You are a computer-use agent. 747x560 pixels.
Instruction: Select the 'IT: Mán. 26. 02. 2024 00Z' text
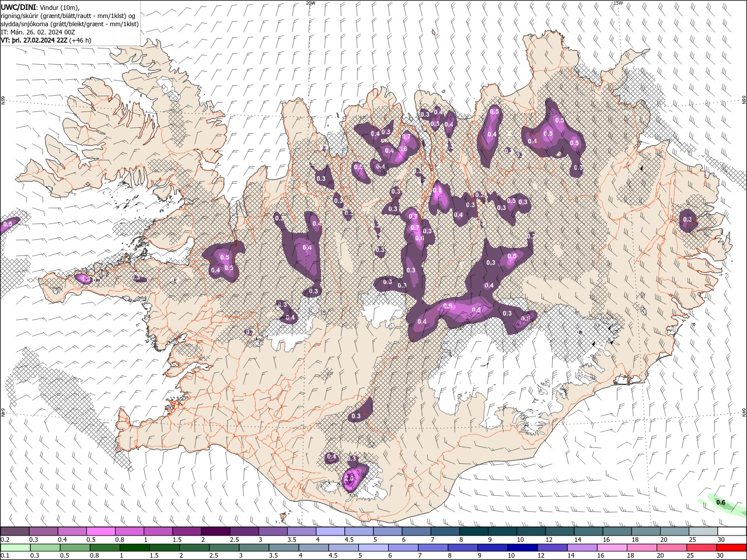[x=39, y=32]
